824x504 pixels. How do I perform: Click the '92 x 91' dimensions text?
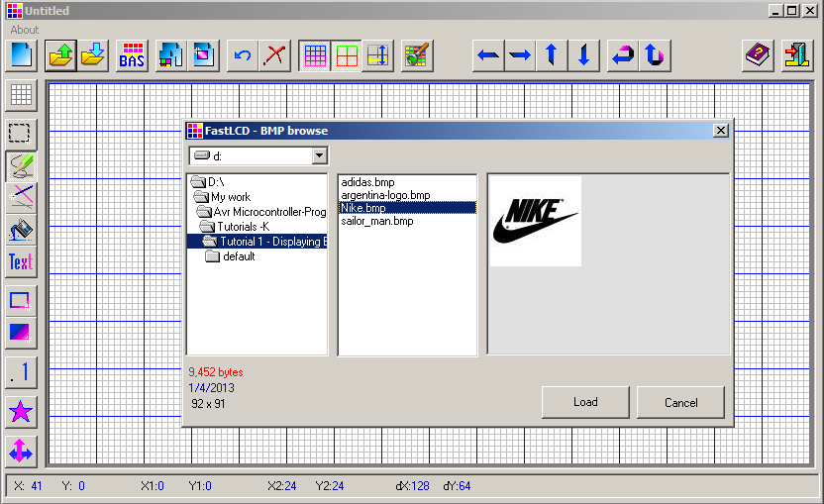click(208, 404)
